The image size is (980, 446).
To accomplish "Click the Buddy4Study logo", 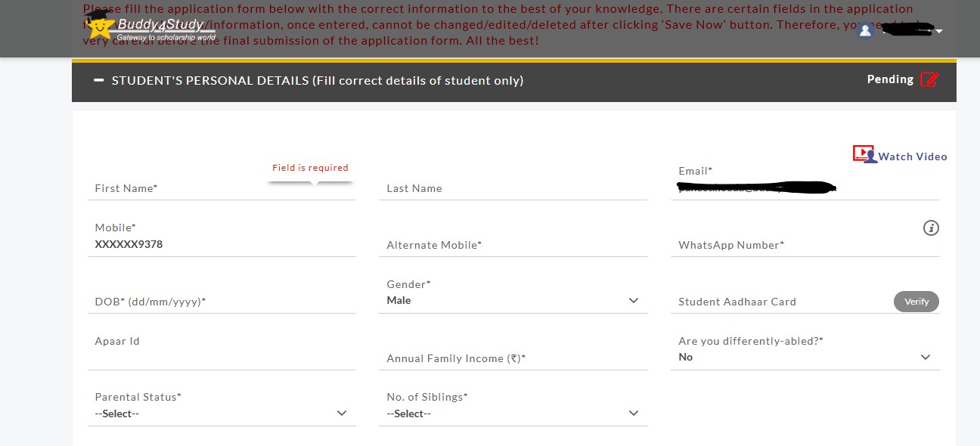I will tap(150, 26).
